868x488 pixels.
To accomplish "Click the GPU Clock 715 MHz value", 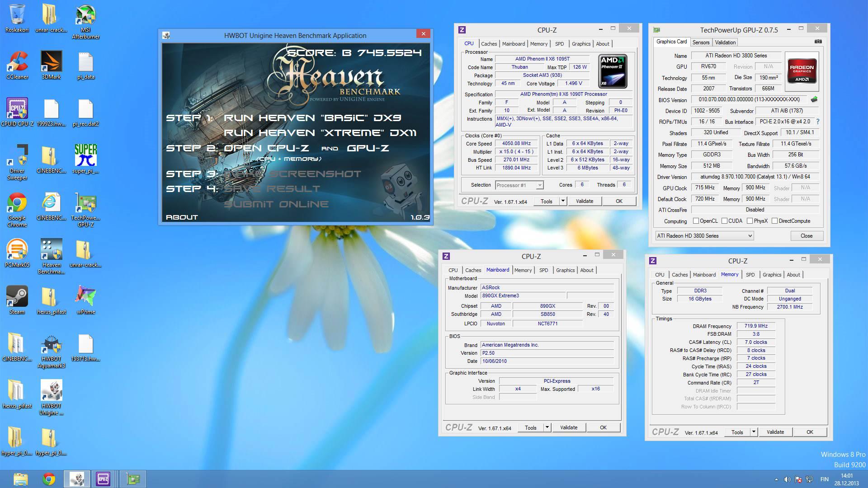I will click(x=705, y=188).
